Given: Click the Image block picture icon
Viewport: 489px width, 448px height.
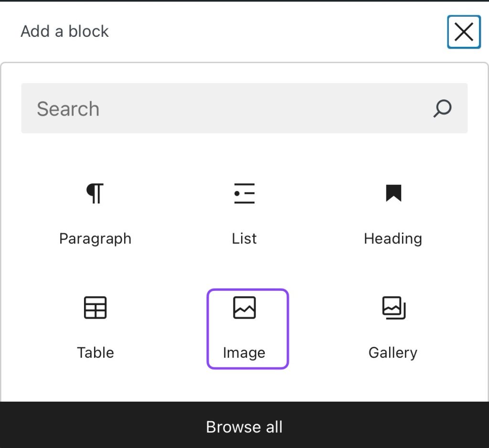Looking at the screenshot, I should click(244, 308).
